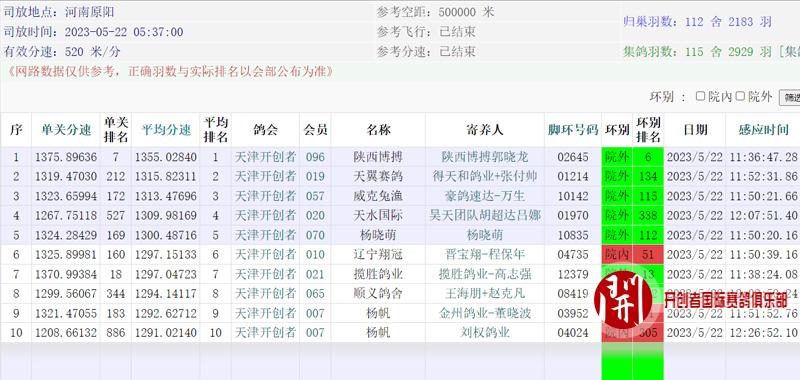Open 得天和鸽业+张付帅 link

coord(485,176)
